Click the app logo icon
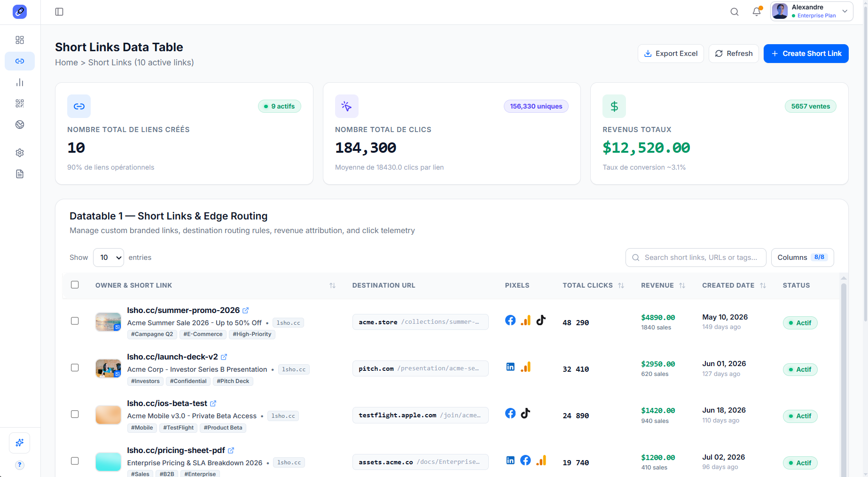Screen dimensions: 868x477 [x=20, y=12]
